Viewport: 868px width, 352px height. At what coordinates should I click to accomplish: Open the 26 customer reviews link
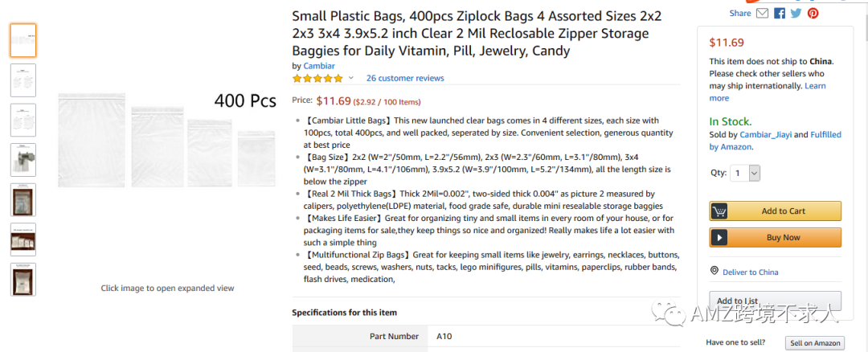[405, 78]
